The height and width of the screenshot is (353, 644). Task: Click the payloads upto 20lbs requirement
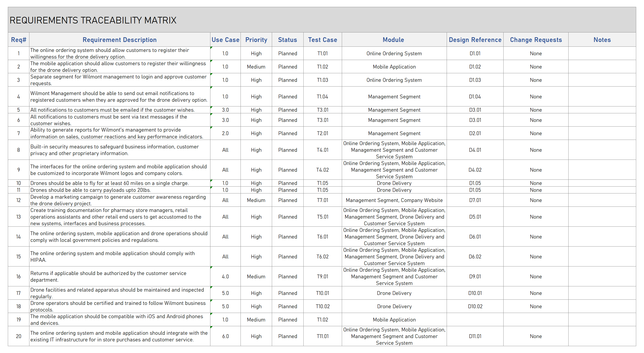tap(120, 190)
